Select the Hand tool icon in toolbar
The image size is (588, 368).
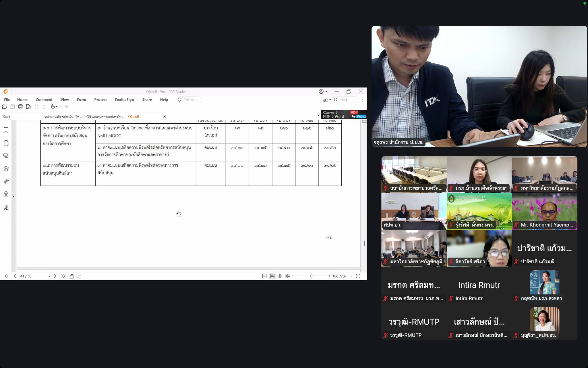(x=53, y=107)
